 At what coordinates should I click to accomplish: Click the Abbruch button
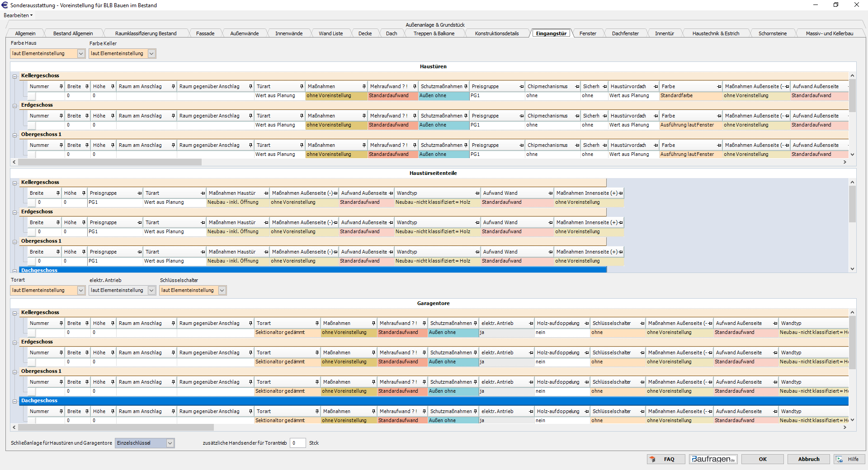tap(808, 459)
